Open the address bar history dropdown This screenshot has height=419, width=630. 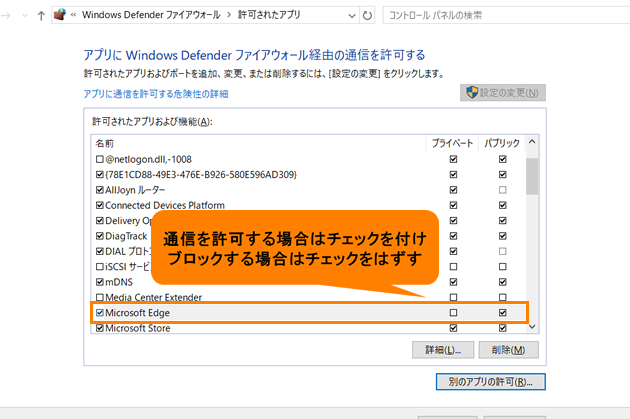[x=349, y=16]
